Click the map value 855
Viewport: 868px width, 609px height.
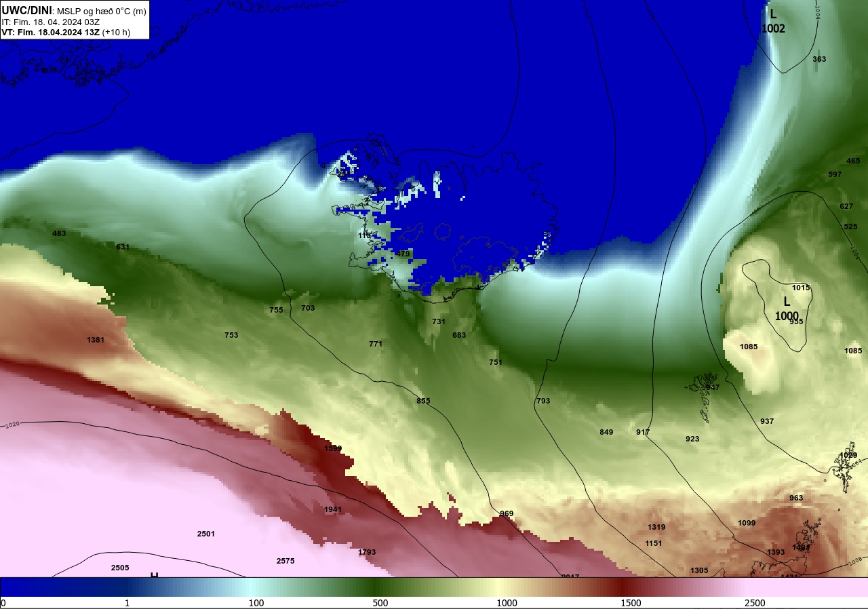423,401
